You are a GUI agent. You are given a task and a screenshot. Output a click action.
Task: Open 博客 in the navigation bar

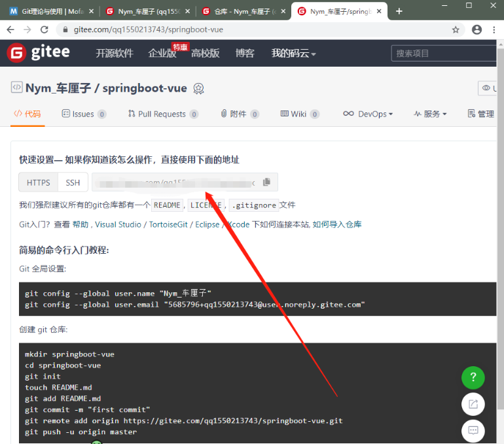tap(245, 53)
